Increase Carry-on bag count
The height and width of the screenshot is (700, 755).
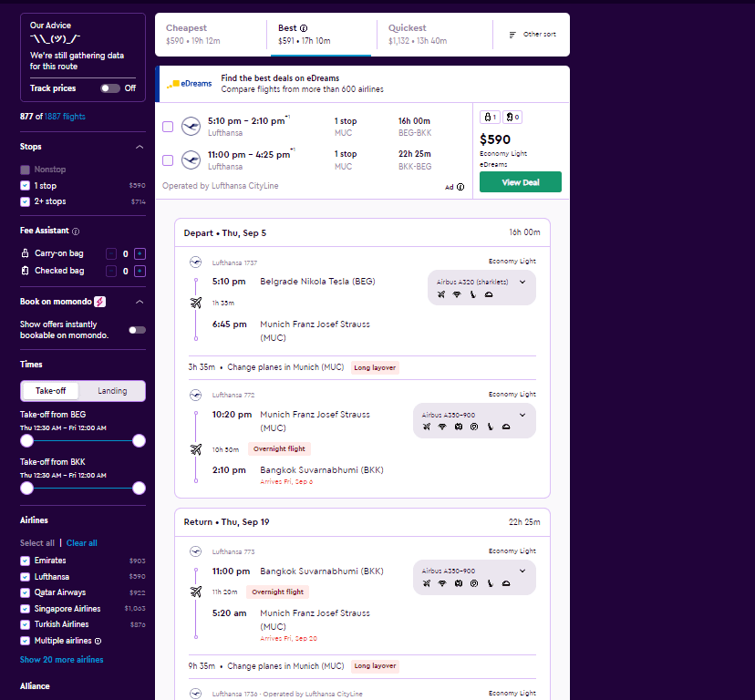pos(140,253)
